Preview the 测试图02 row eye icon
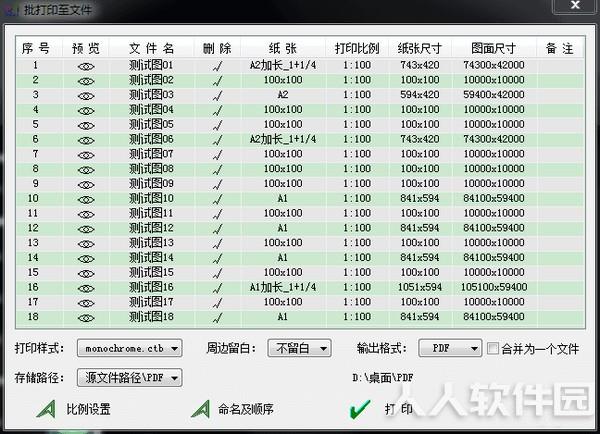The width and height of the screenshot is (600, 434). (x=86, y=81)
